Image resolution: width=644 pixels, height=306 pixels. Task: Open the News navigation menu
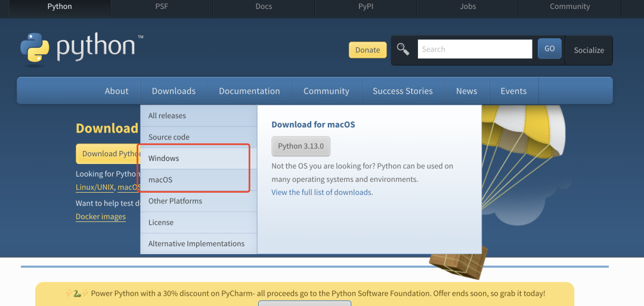coord(466,91)
